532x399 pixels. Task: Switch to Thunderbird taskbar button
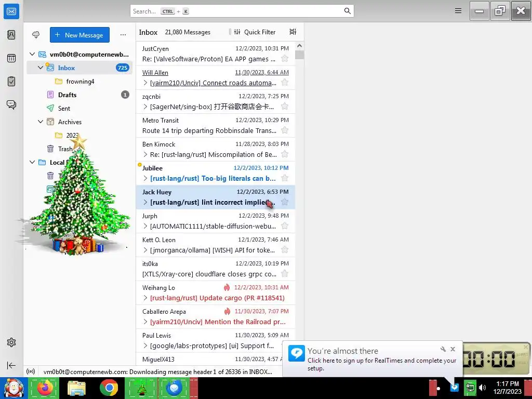174,388
